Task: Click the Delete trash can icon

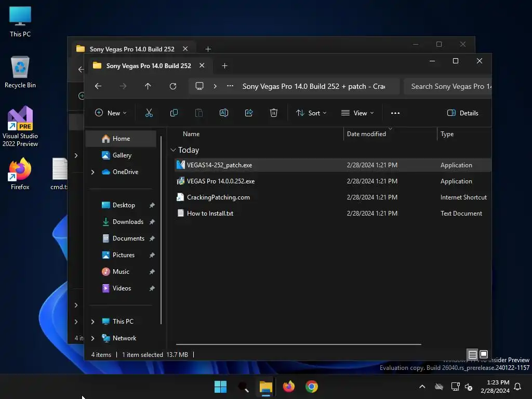Action: (274, 113)
